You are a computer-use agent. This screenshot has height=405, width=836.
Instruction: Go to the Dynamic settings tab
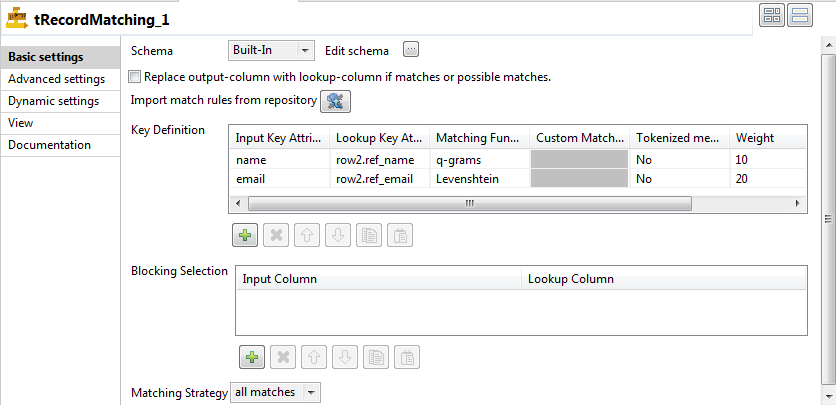pyautogui.click(x=53, y=101)
